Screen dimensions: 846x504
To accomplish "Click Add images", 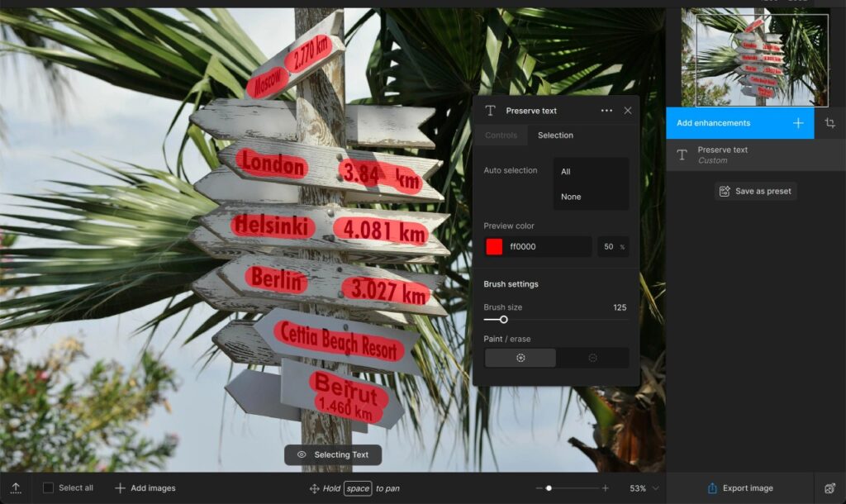I will 145,488.
